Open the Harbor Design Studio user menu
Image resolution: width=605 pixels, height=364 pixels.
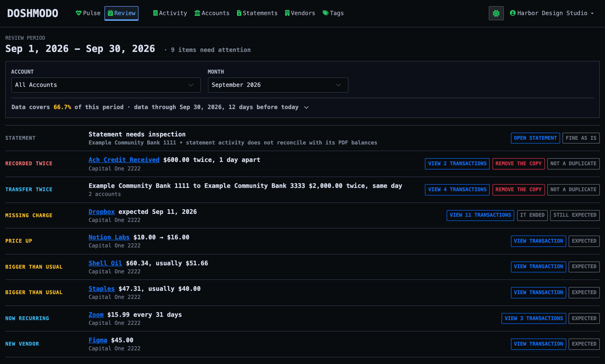pyautogui.click(x=552, y=13)
